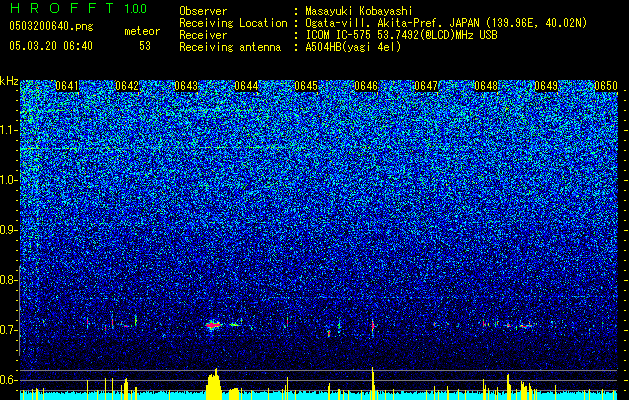Click the 0648 time marker

coord(486,86)
